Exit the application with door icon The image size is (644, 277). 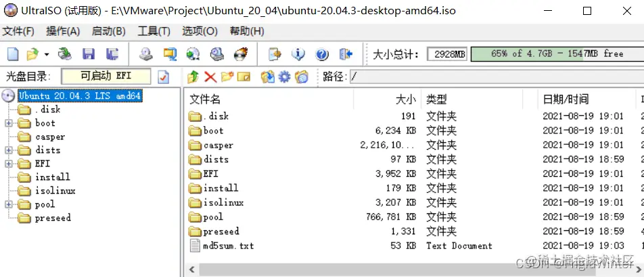point(346,54)
